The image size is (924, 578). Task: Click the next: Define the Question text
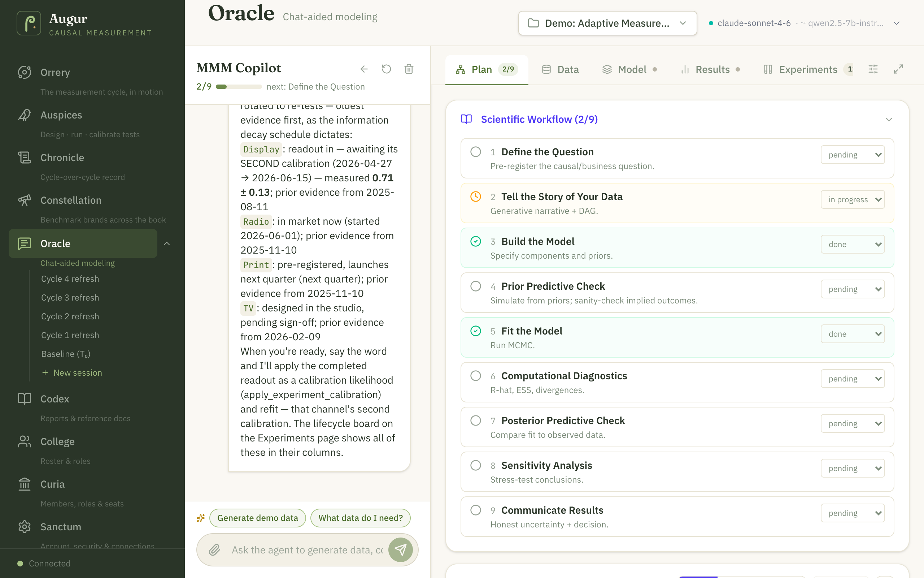click(x=315, y=87)
